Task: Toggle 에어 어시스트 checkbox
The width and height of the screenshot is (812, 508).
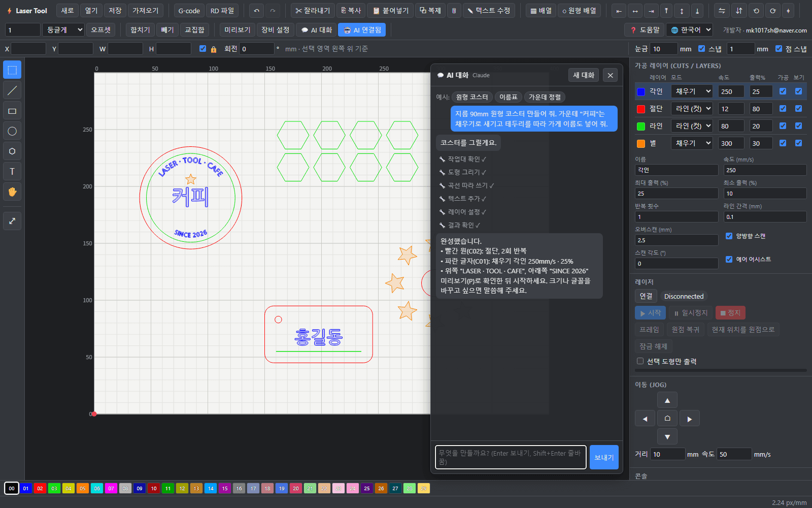Action: point(729,259)
